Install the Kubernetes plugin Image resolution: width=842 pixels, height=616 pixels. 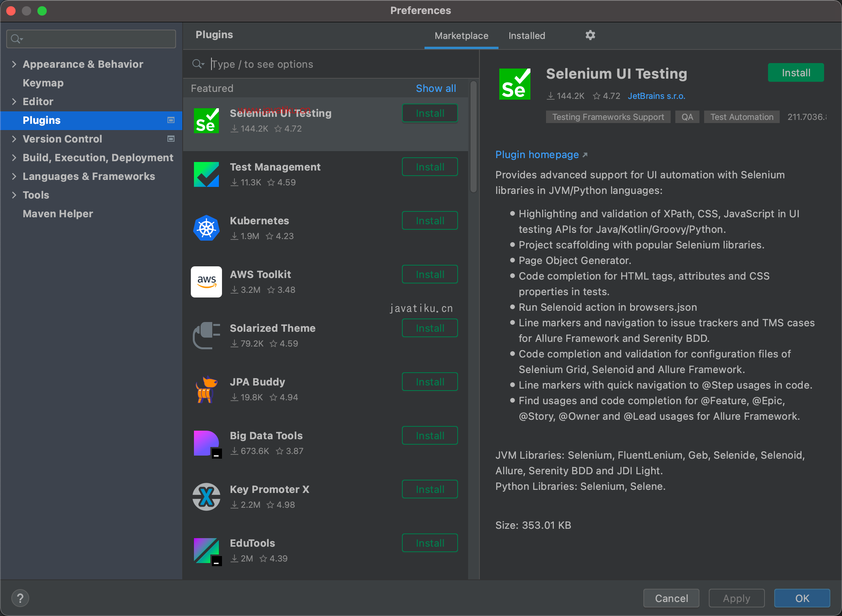(430, 221)
